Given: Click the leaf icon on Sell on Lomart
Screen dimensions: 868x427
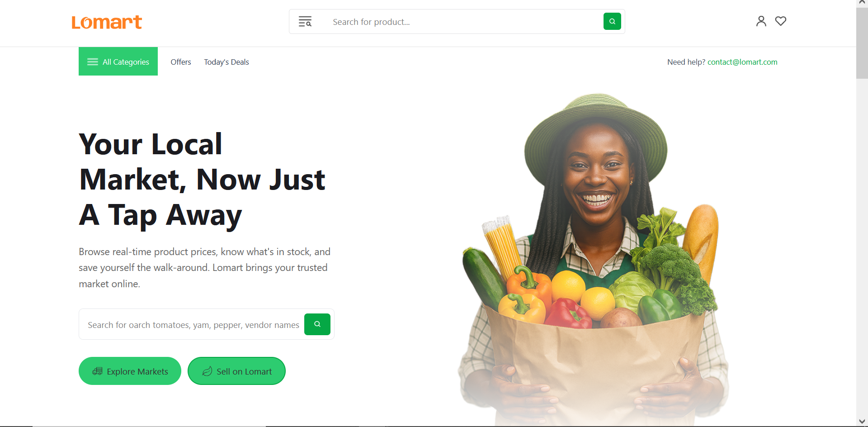Looking at the screenshot, I should 207,371.
